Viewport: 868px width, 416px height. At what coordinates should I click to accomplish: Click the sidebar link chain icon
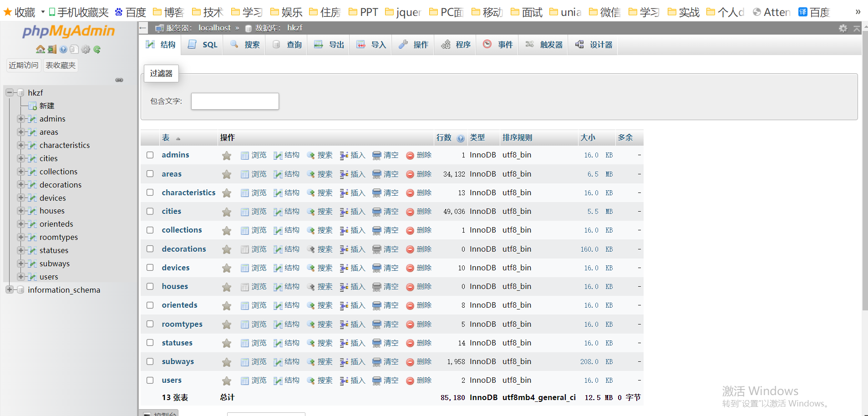119,80
